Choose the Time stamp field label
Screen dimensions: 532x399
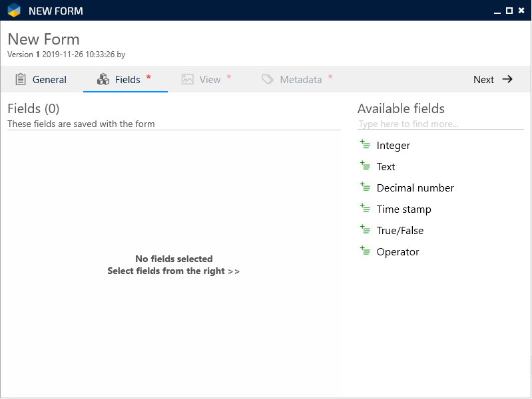[x=403, y=209]
